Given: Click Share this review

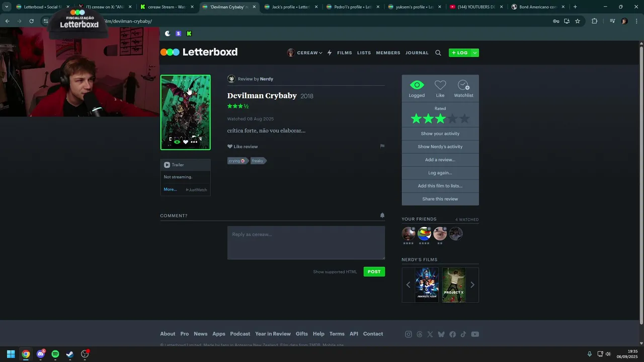Looking at the screenshot, I should tap(440, 199).
